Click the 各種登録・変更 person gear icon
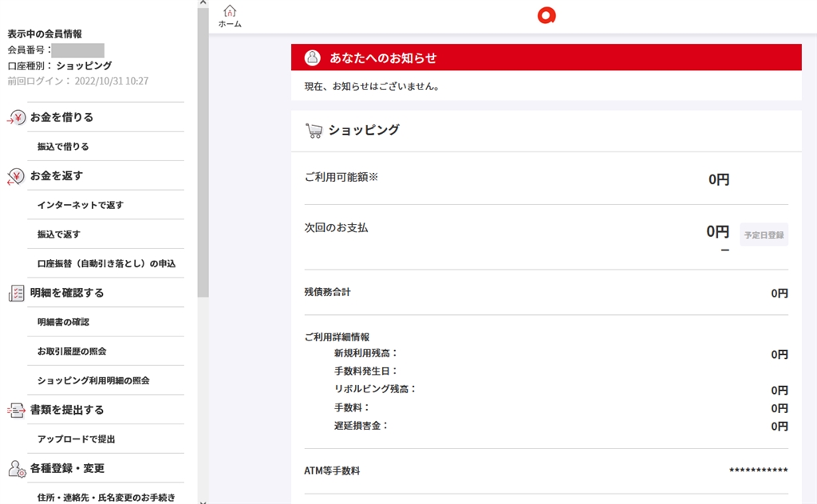The width and height of the screenshot is (817, 504). pyautogui.click(x=17, y=469)
